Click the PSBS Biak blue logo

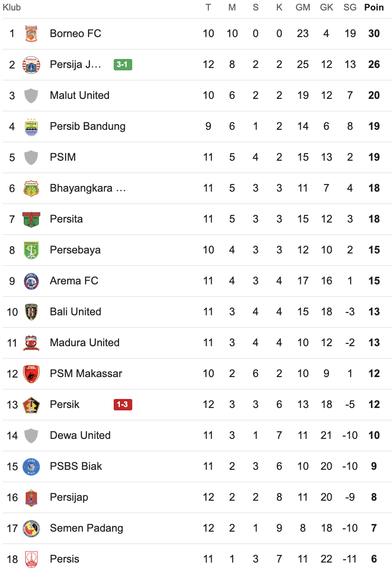[x=31, y=466]
